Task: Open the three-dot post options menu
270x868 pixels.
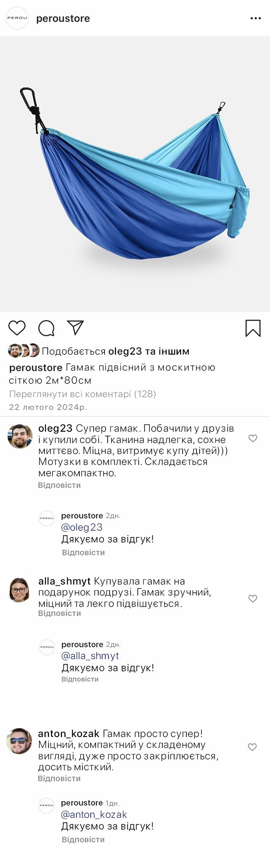Action: [x=256, y=19]
